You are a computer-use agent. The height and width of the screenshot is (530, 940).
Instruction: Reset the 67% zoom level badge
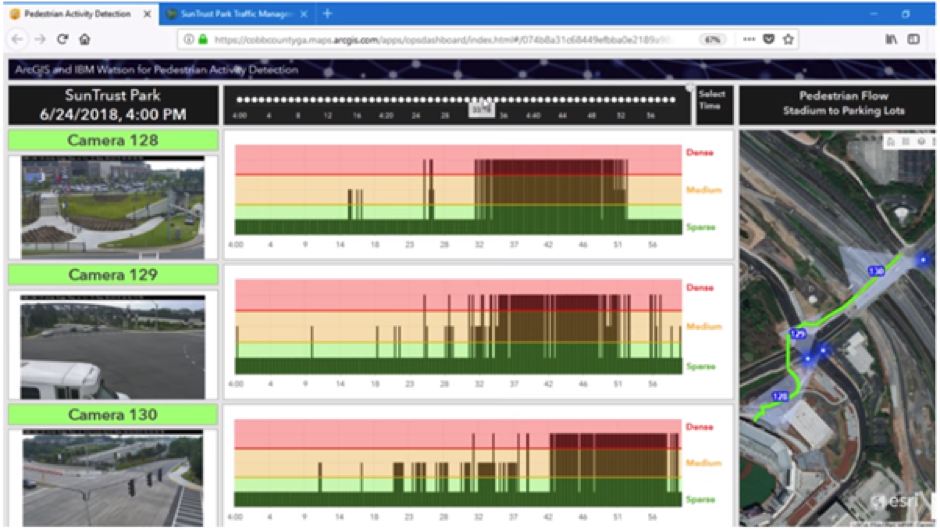point(712,40)
